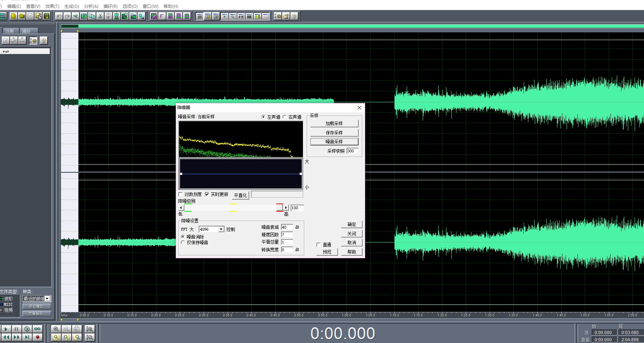
Task: Open the 效果(T) menu
Action: (52, 6)
